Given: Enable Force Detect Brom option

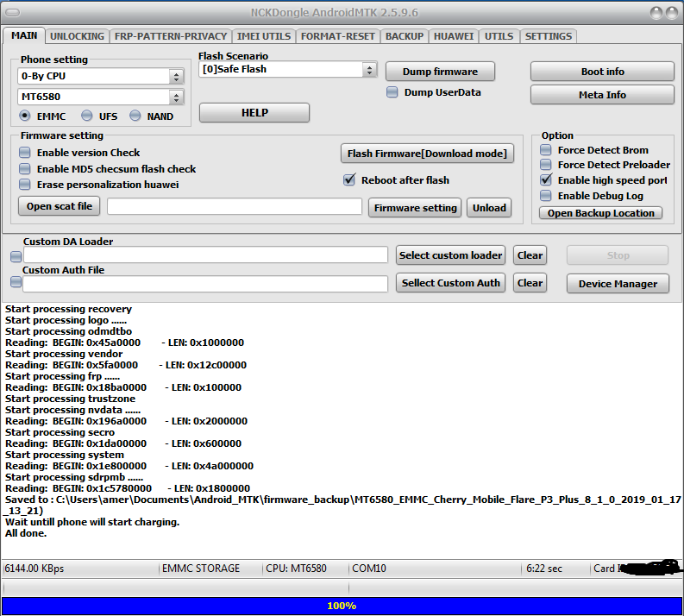Looking at the screenshot, I should [x=546, y=150].
